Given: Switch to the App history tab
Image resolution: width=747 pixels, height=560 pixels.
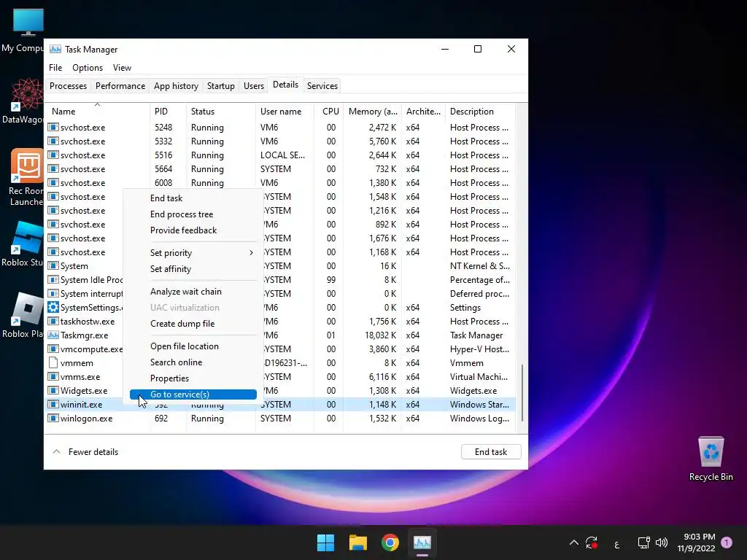Looking at the screenshot, I should [x=176, y=86].
